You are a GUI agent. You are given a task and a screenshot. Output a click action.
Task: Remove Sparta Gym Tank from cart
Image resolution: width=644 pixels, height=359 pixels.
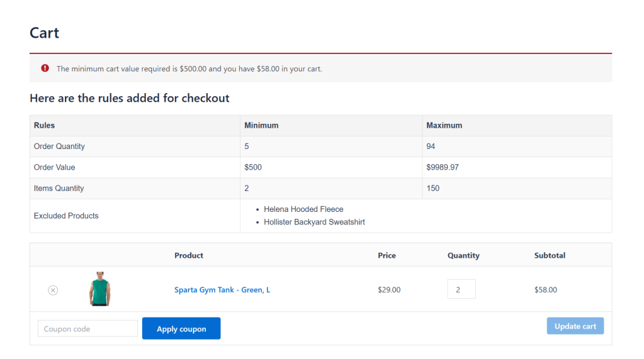click(x=53, y=290)
